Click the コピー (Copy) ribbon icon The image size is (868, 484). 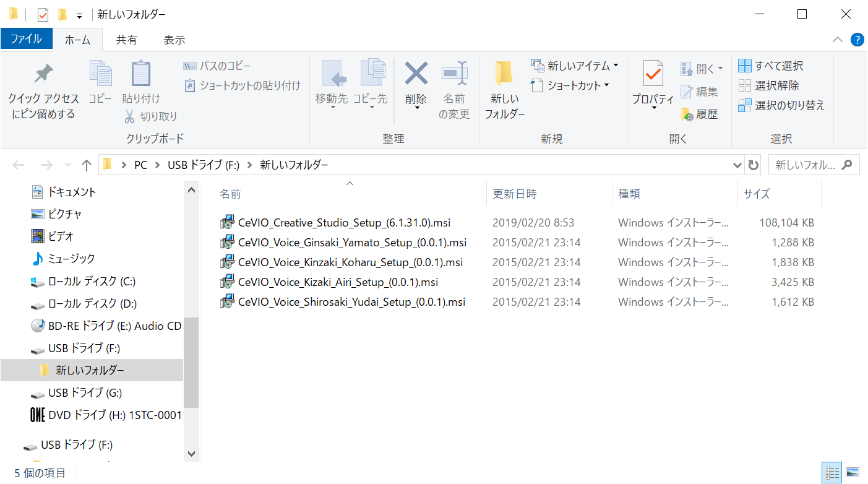100,74
